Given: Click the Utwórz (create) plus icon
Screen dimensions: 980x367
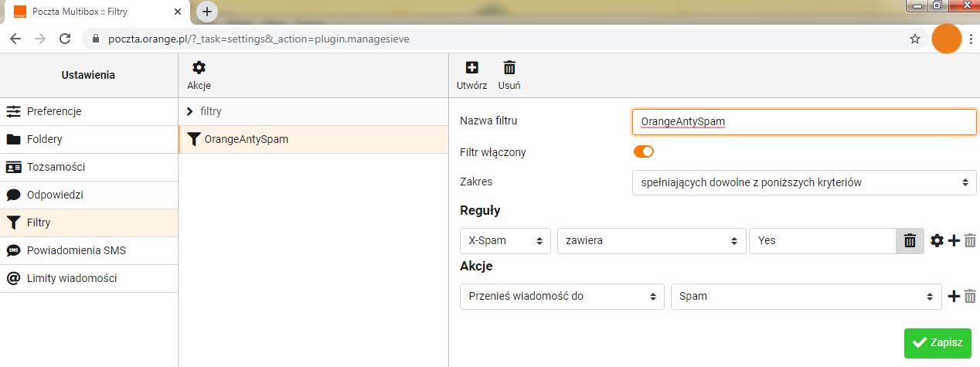Looking at the screenshot, I should tap(471, 69).
